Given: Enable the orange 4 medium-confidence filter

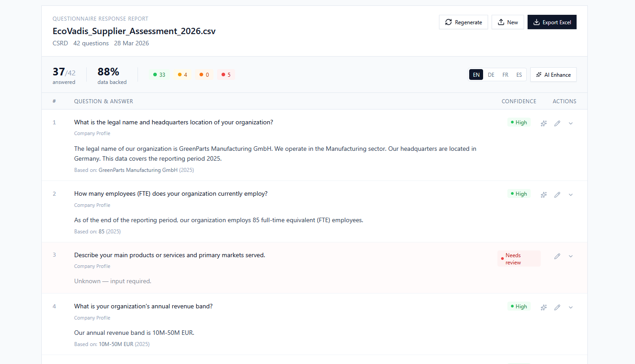Looking at the screenshot, I should click(x=182, y=75).
